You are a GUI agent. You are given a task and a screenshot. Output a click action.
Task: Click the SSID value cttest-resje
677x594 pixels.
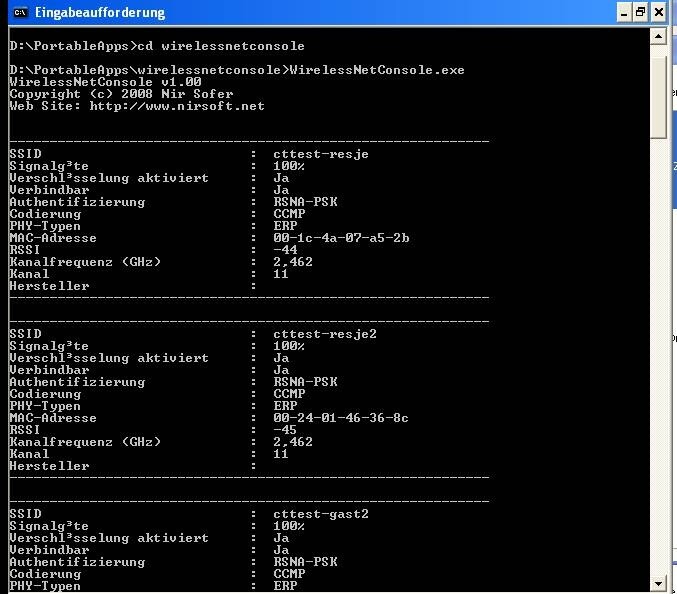click(x=321, y=154)
